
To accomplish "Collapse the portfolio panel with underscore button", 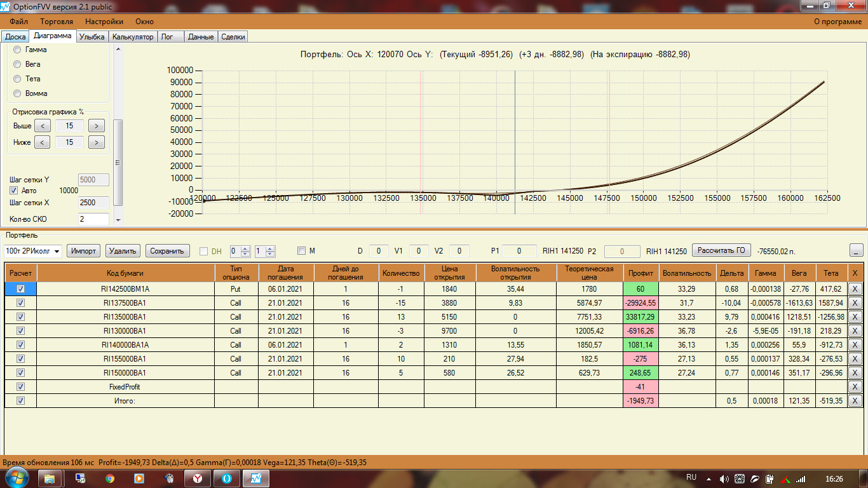I will click(x=857, y=250).
